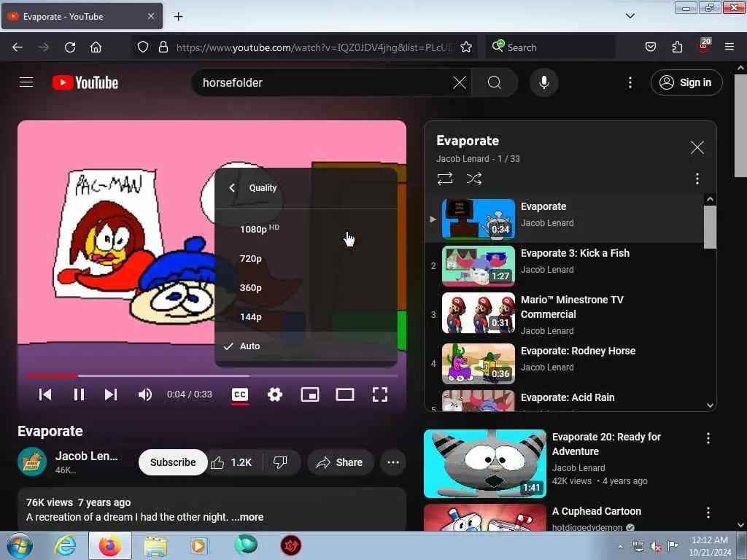Image resolution: width=747 pixels, height=560 pixels.
Task: Open Firefox extensions puzzle icon
Action: coord(677,47)
